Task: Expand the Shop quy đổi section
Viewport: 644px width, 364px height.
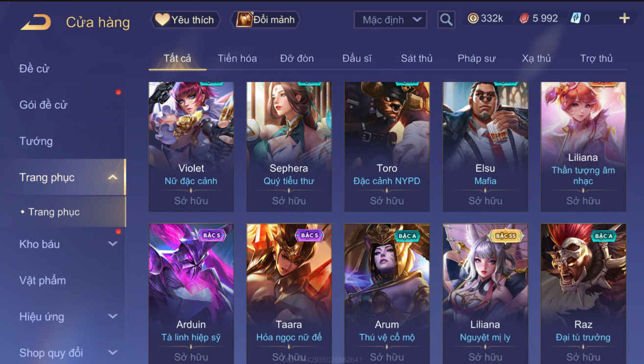Action: (113, 352)
